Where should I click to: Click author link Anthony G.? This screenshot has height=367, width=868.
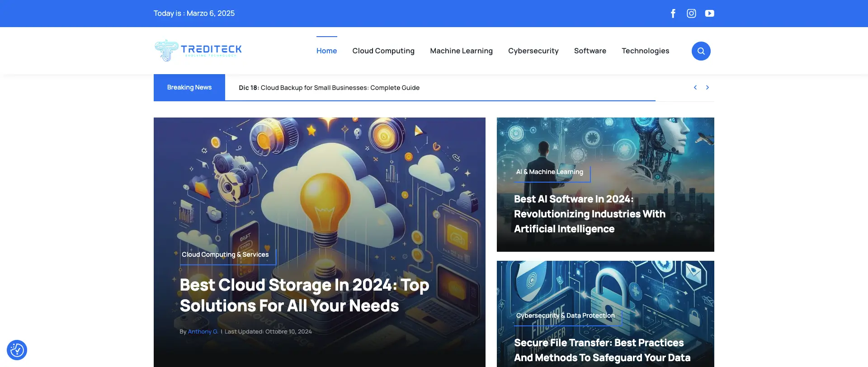[203, 332]
